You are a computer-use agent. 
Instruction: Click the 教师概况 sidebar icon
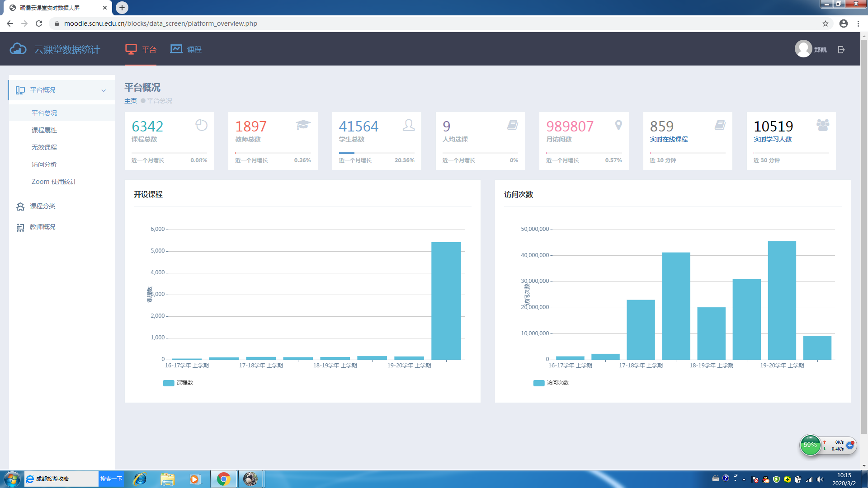tap(20, 227)
